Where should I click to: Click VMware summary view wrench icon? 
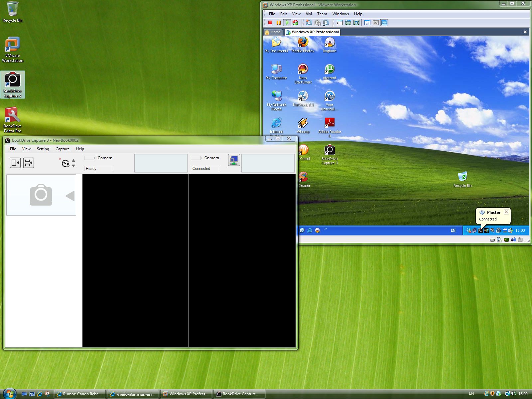coord(367,23)
